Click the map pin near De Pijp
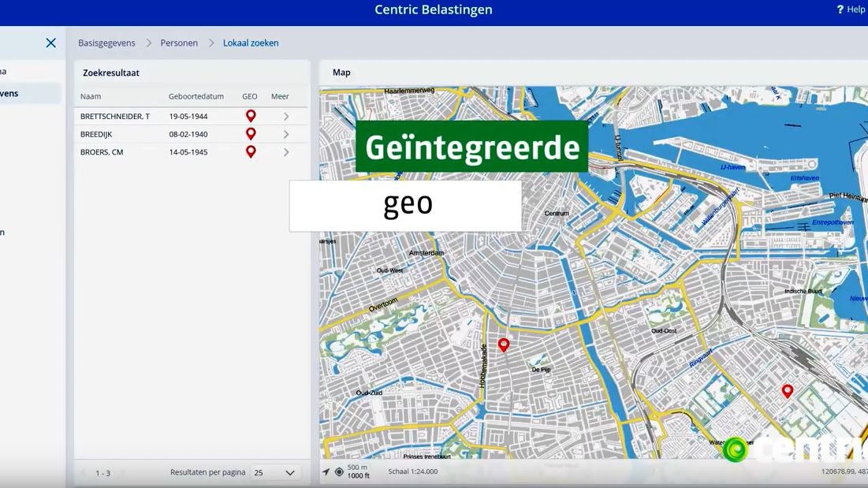Screen dimensions: 868x488 point(503,345)
